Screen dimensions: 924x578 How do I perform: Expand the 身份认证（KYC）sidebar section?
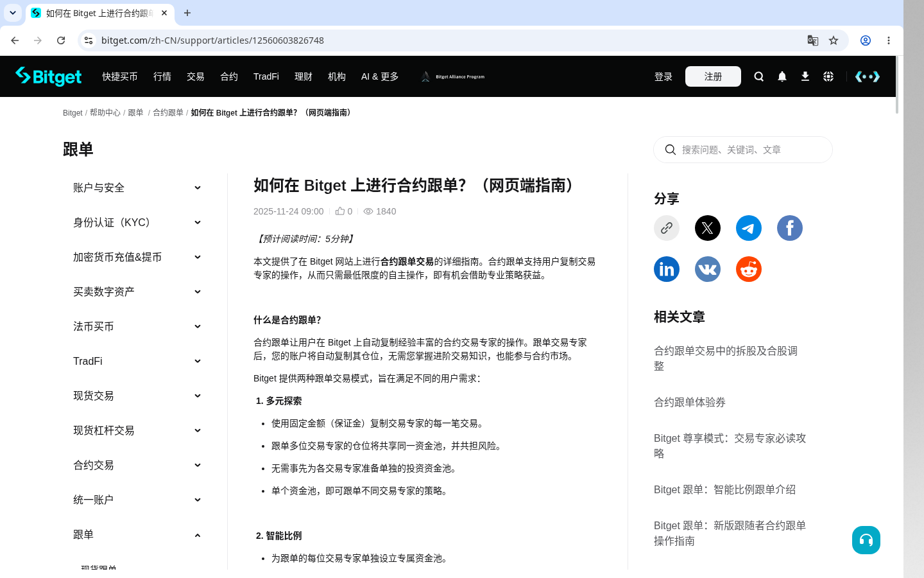[x=137, y=222]
